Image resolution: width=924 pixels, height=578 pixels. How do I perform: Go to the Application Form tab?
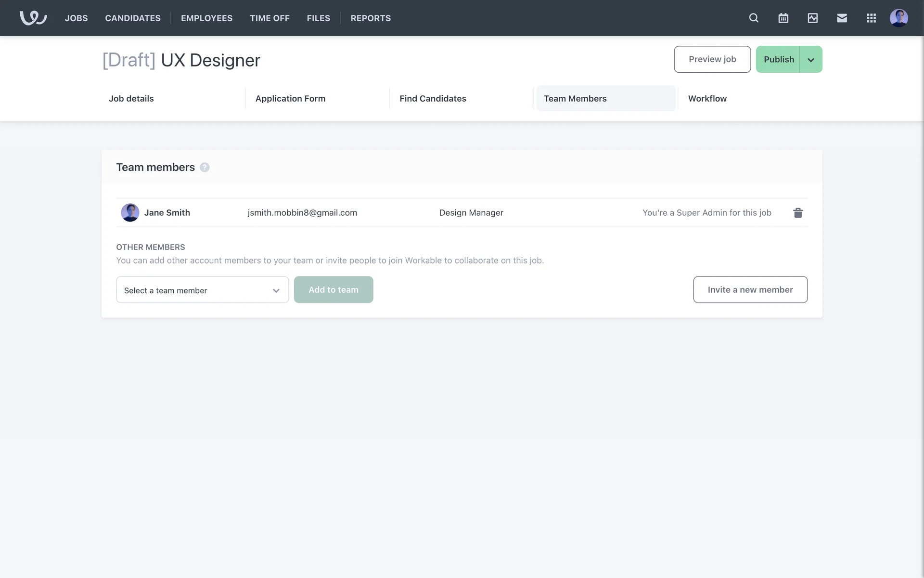point(290,98)
